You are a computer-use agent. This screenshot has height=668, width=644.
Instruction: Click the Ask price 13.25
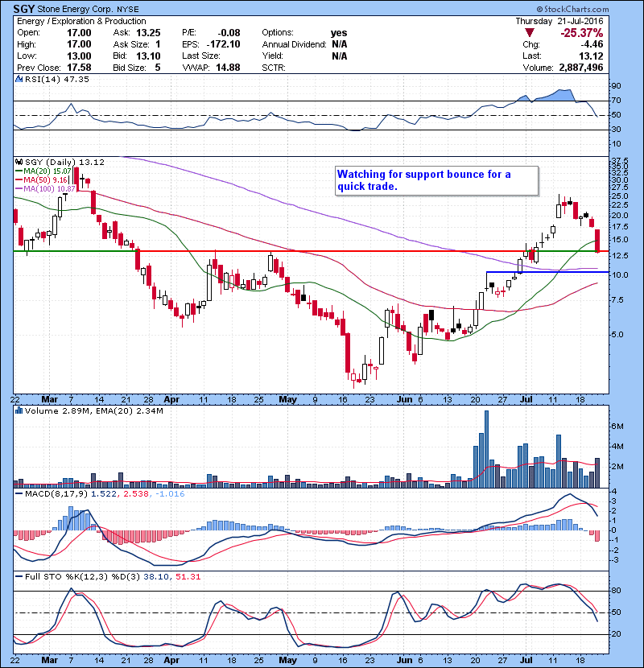tap(148, 33)
